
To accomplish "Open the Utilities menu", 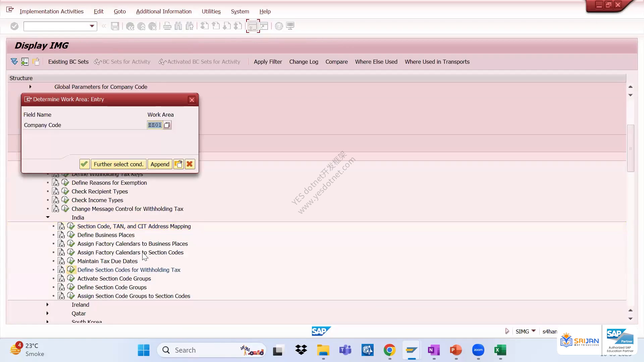I will (211, 11).
